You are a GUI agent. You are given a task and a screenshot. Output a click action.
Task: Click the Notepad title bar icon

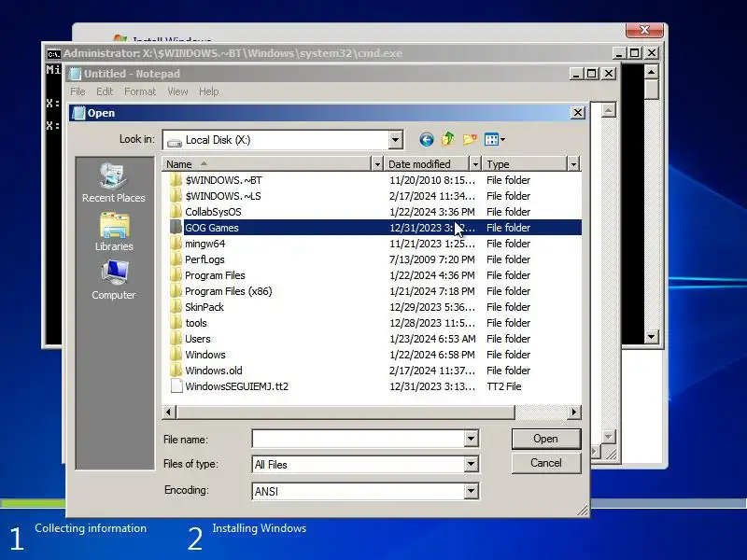coord(75,74)
